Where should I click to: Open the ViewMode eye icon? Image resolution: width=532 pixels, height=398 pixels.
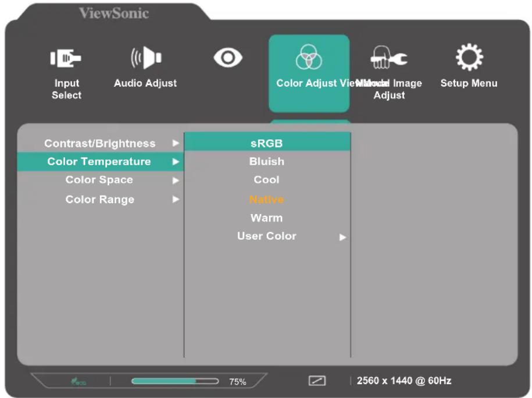228,58
